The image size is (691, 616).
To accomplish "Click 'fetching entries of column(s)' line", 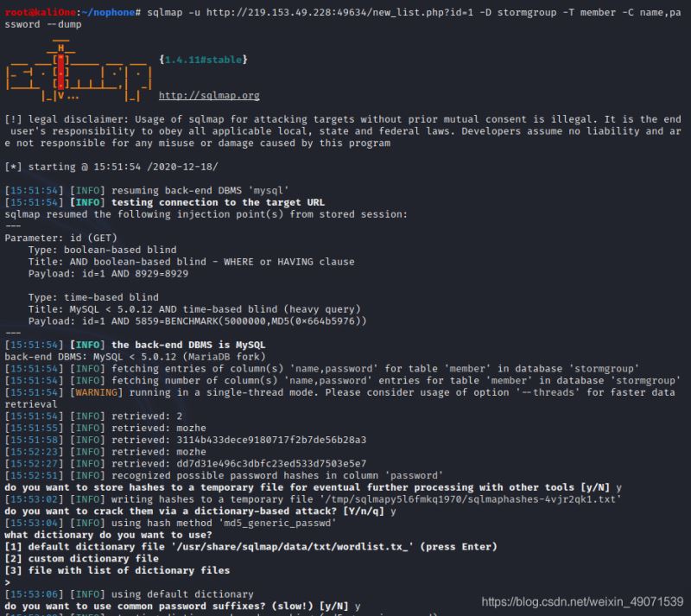I will point(321,369).
